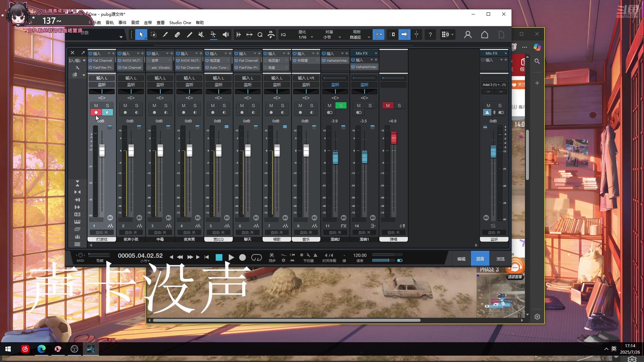Screen dimensions: 644x362
Task: Open the 音频 menu
Action: (x=135, y=22)
